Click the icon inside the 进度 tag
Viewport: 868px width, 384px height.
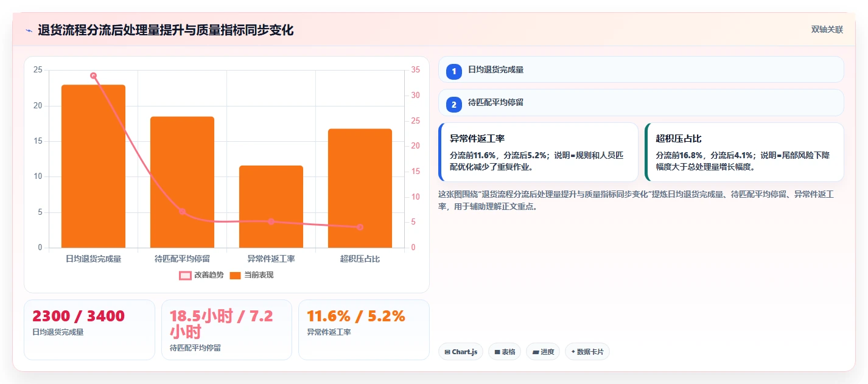pos(535,352)
